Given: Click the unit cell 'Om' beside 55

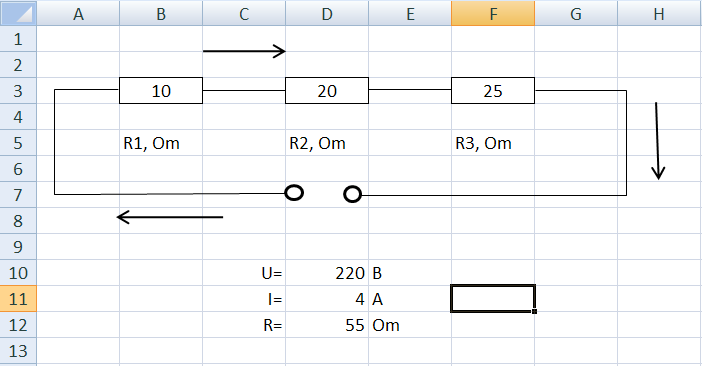Looking at the screenshot, I should 410,324.
